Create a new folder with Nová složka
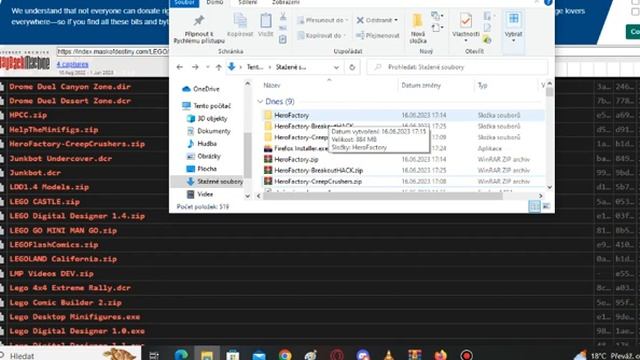The height and width of the screenshot is (360, 640). (x=418, y=29)
